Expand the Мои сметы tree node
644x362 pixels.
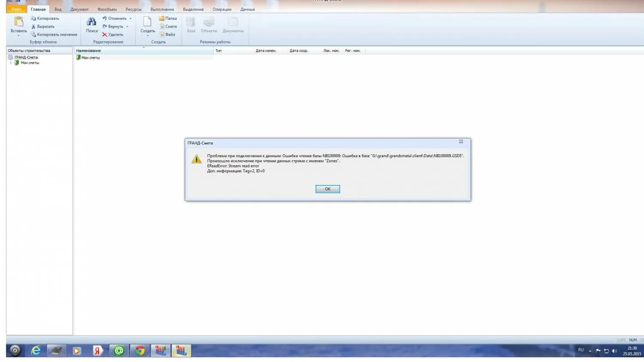click(11, 63)
